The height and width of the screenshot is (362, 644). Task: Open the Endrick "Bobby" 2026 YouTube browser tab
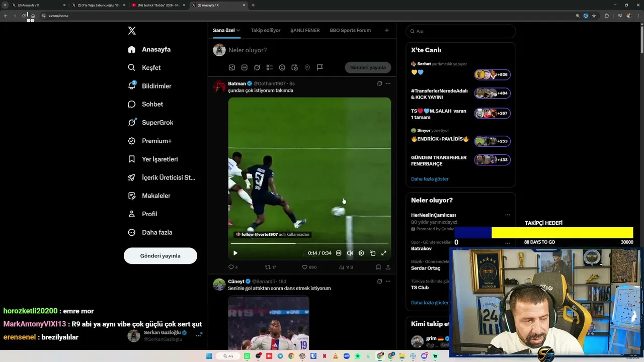tap(158, 5)
